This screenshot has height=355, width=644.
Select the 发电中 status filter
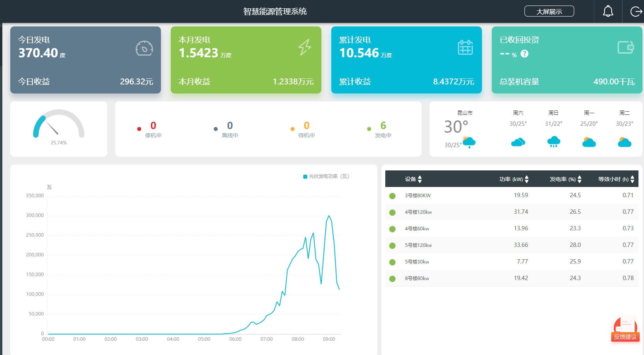pos(383,129)
